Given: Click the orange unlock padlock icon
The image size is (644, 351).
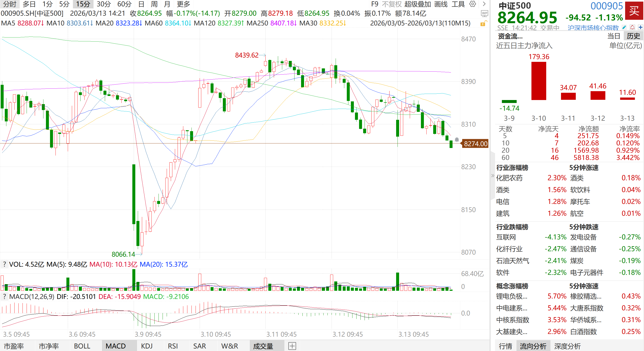Looking at the screenshot, I should 483,23.
